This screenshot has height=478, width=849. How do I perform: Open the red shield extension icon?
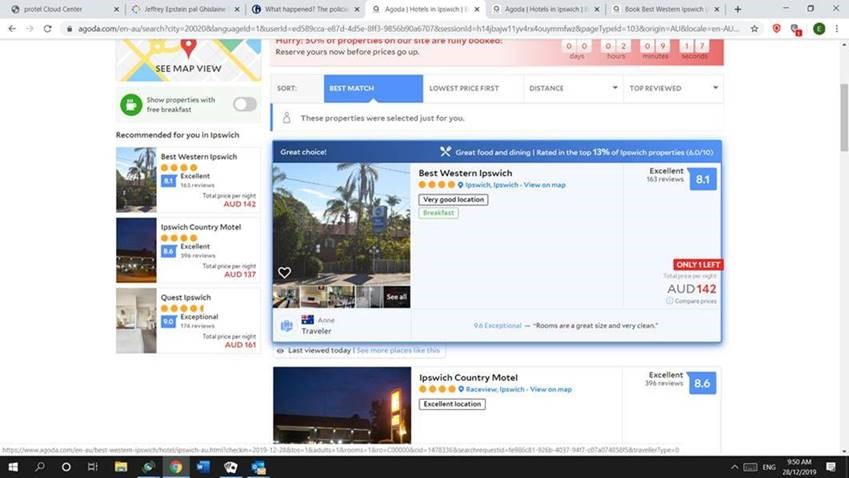point(776,29)
